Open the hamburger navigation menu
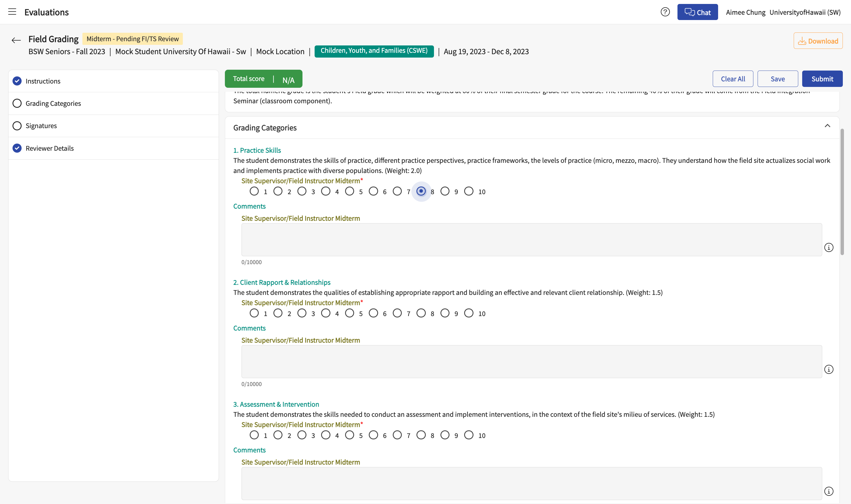The height and width of the screenshot is (504, 851). (x=12, y=12)
